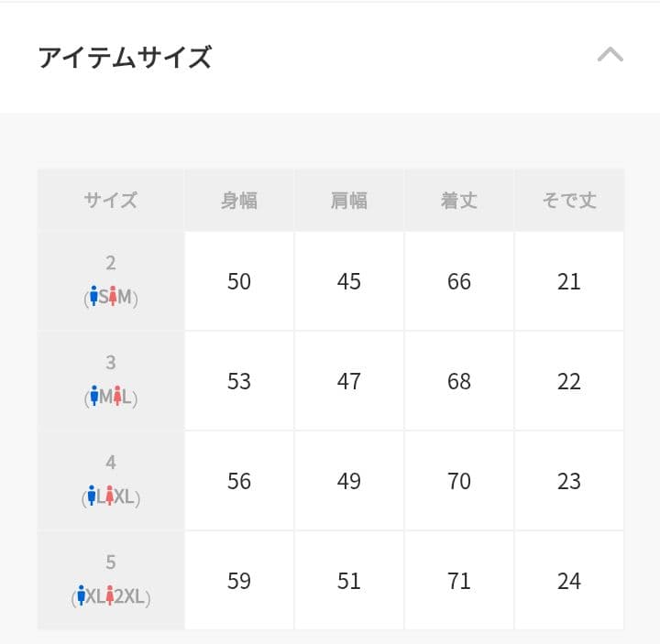Image resolution: width=660 pixels, height=644 pixels.
Task: Click the そで丈 value 24 for size 5
Action: [x=569, y=581]
